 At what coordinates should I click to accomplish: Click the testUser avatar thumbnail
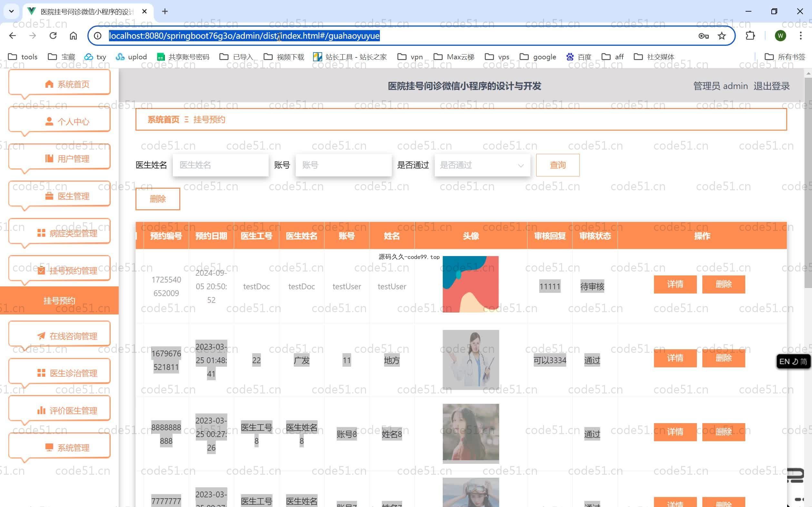tap(471, 284)
